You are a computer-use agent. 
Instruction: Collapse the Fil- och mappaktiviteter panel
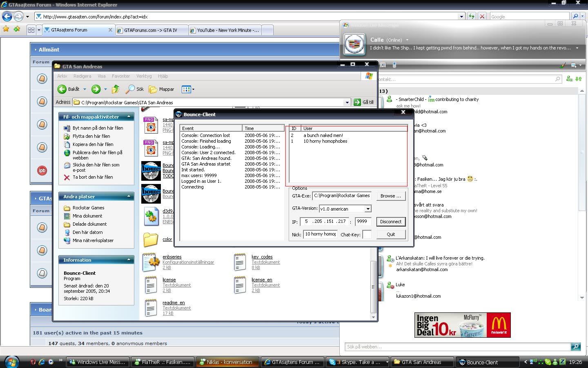[x=129, y=117]
